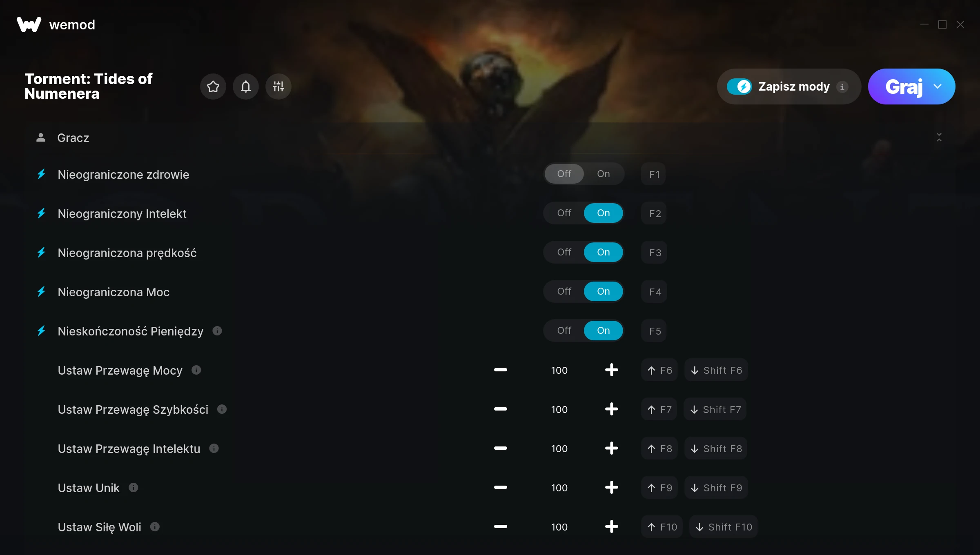
Task: Open info icon next to Zapisz mody
Action: [x=842, y=87]
